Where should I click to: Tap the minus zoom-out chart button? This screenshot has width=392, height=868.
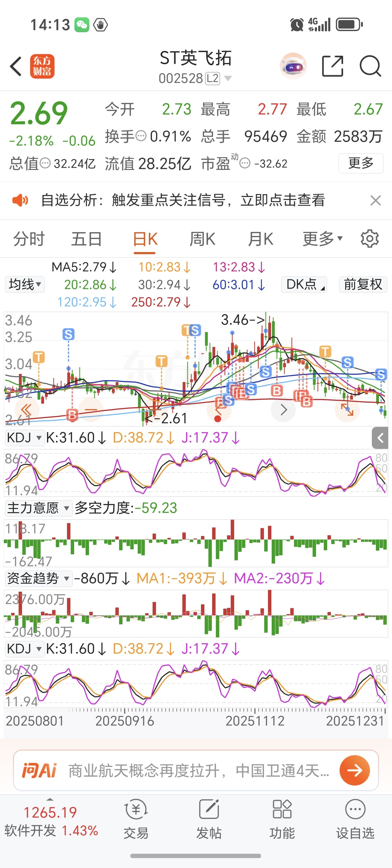pos(91,410)
